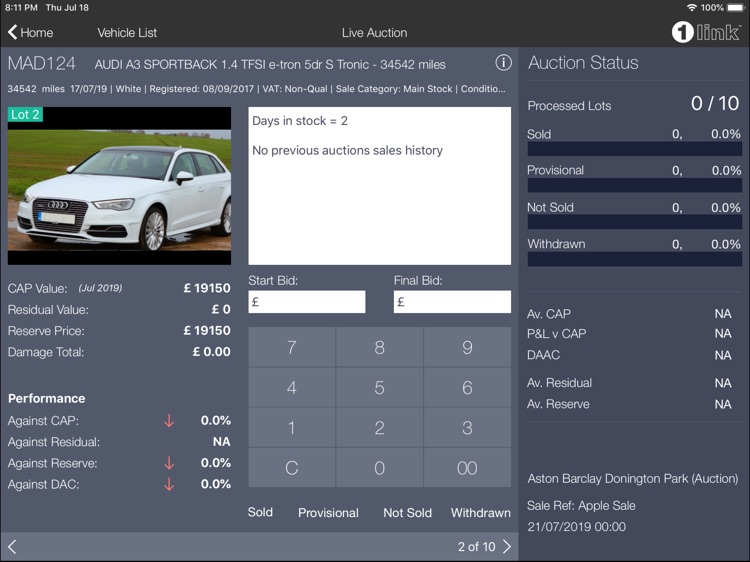This screenshot has height=562, width=750.
Task: Mark the lot as Withdrawn
Action: coord(481,513)
